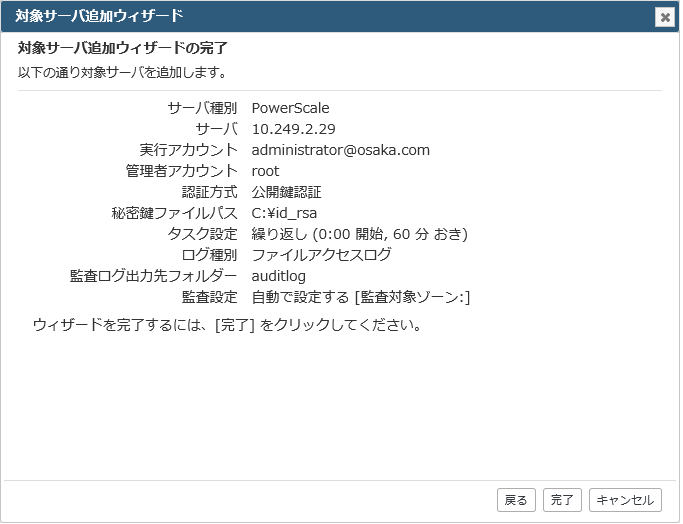The width and height of the screenshot is (683, 524).
Task: Click the 公開鍵認証 authentication value
Action: pos(286,192)
